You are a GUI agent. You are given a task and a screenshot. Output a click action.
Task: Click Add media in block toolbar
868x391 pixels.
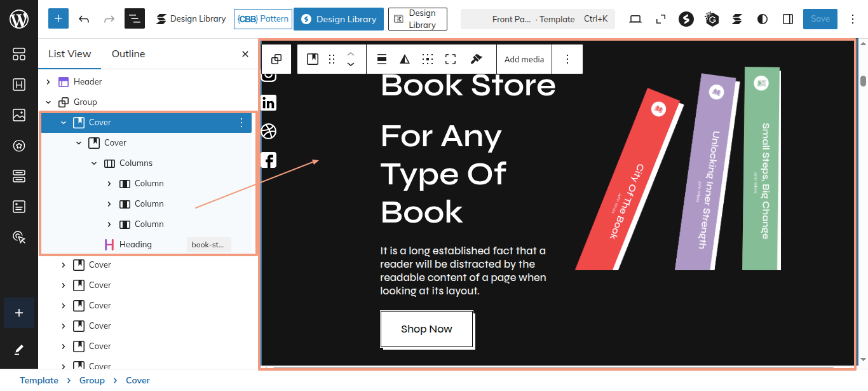[x=524, y=59]
